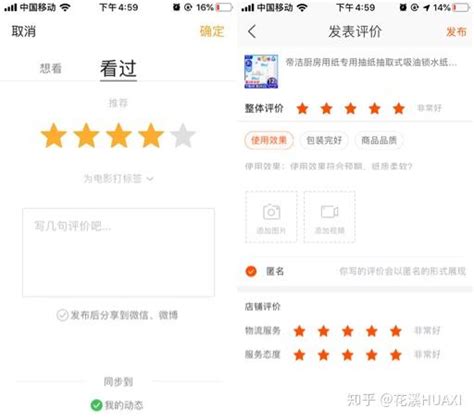Switch to the 想看 tab
Viewport: 474px width, 420px height.
[51, 68]
